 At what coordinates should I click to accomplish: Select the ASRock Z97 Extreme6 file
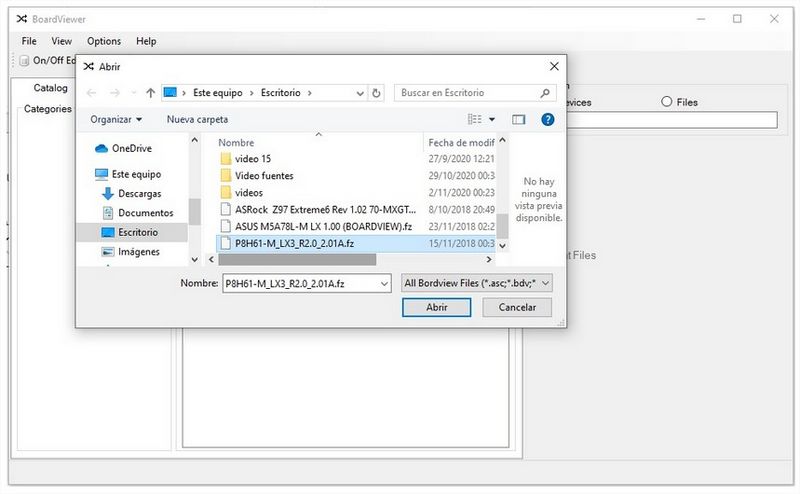coord(325,209)
